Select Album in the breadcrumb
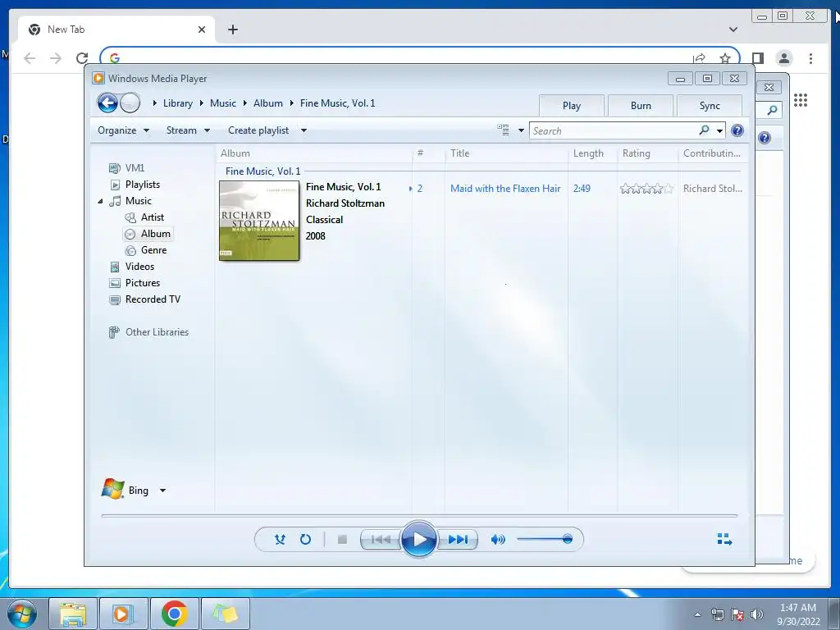The image size is (840, 630). pos(268,103)
